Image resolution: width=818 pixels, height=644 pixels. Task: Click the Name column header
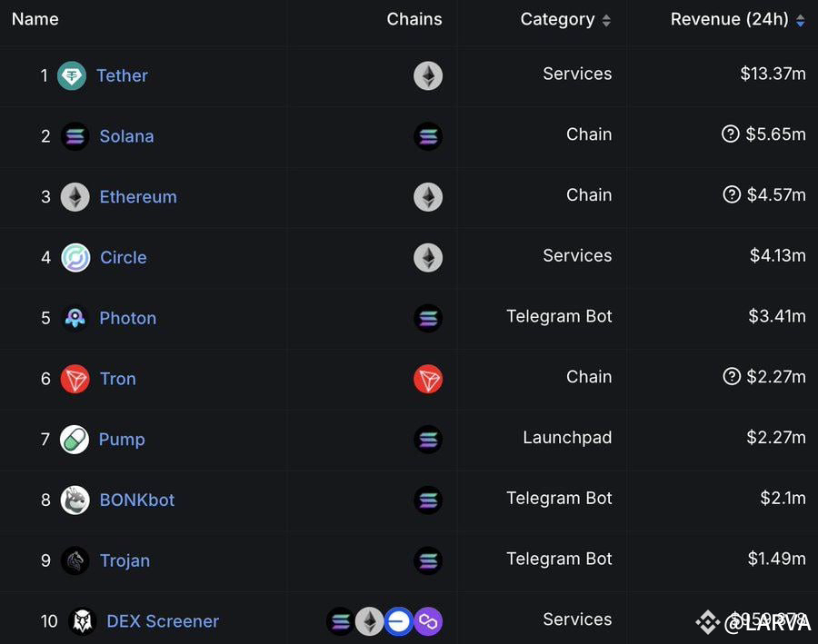click(x=35, y=19)
